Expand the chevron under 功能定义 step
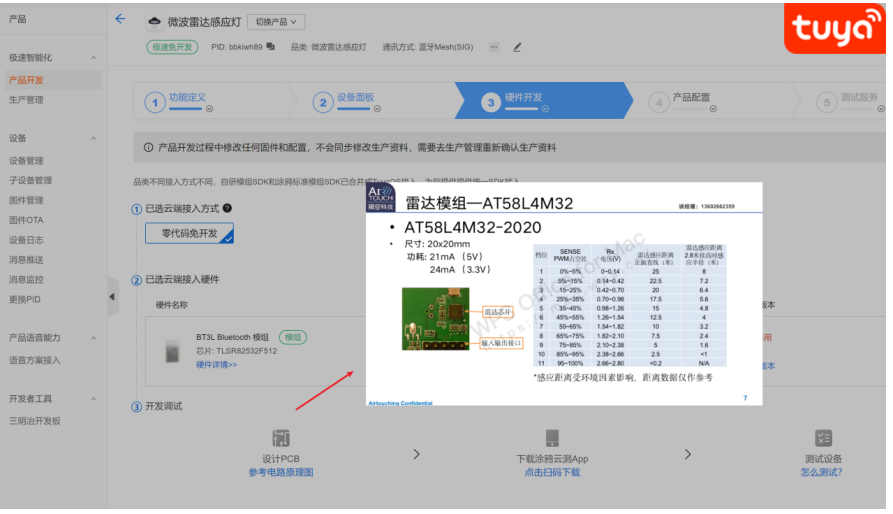893x514 pixels. click(210, 109)
